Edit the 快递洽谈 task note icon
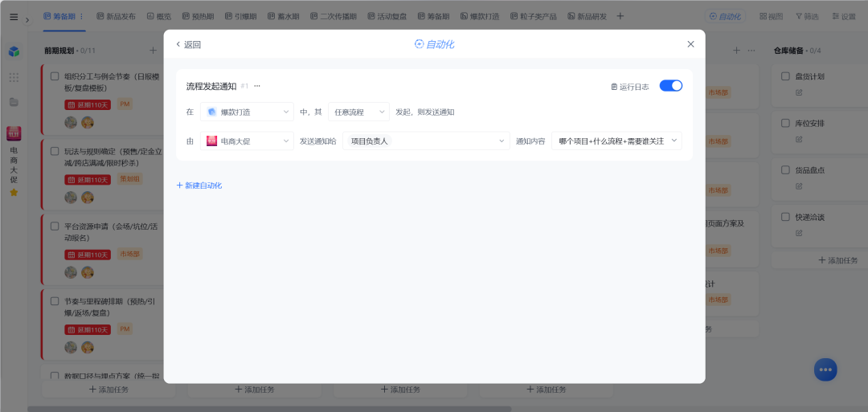 click(x=799, y=234)
